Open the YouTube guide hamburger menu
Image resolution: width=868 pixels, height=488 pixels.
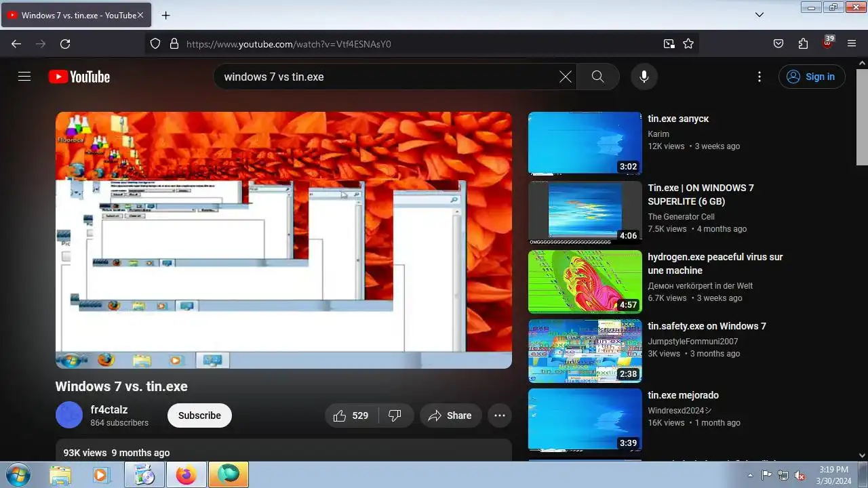pyautogui.click(x=24, y=77)
